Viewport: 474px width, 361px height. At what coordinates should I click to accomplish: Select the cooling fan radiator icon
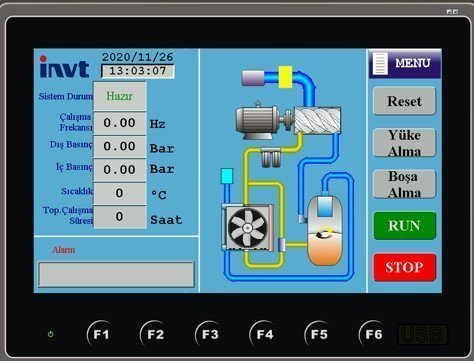tap(247, 227)
